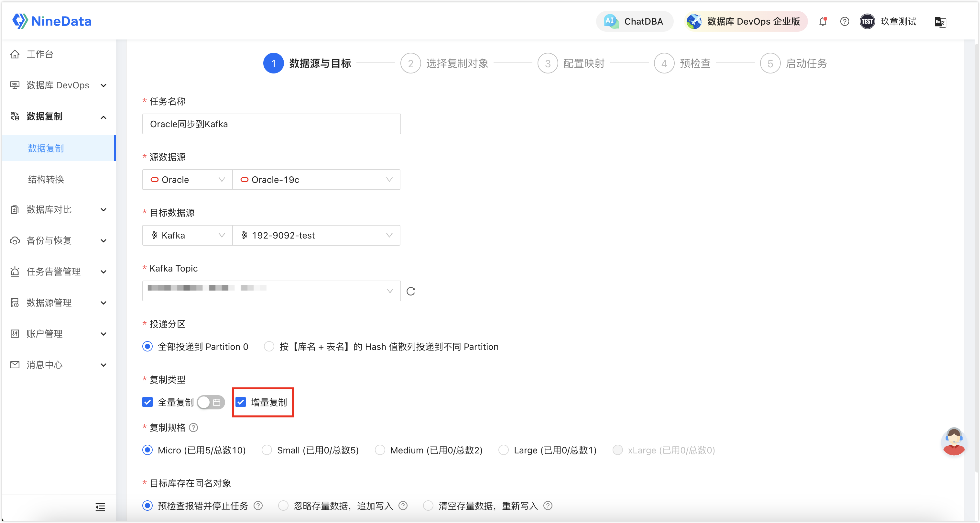Show help for 忽略存量数据，追加写入
The height and width of the screenshot is (523, 980).
(x=403, y=506)
